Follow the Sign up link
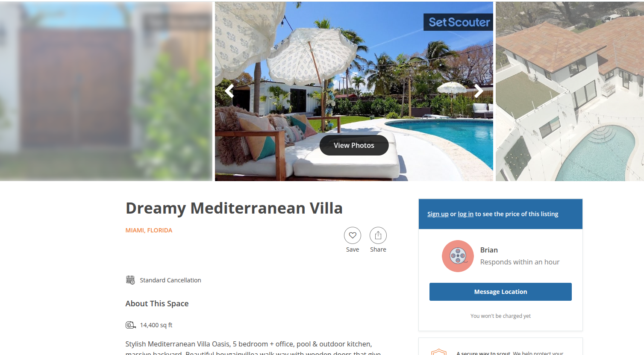This screenshot has height=355, width=644. 438,214
